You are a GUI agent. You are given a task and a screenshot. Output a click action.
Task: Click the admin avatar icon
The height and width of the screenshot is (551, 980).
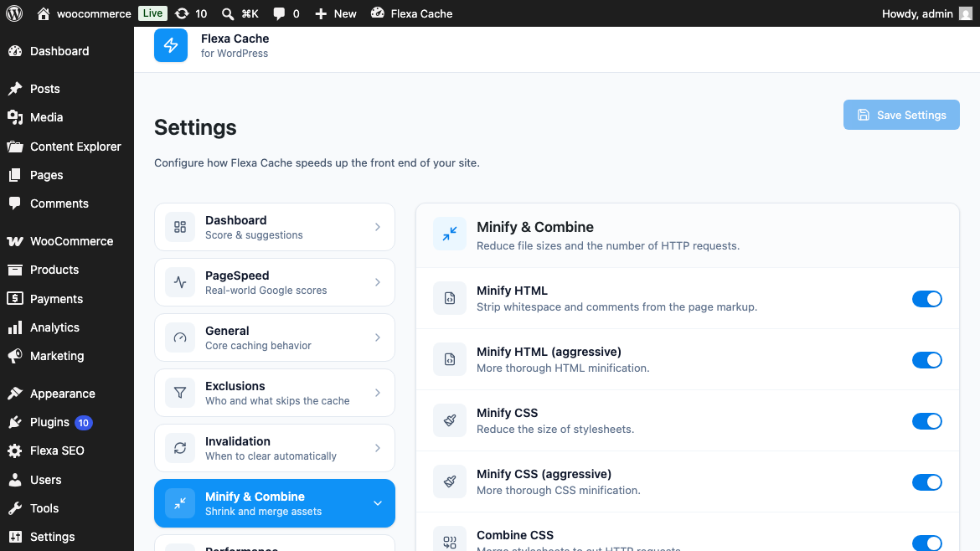pos(966,13)
